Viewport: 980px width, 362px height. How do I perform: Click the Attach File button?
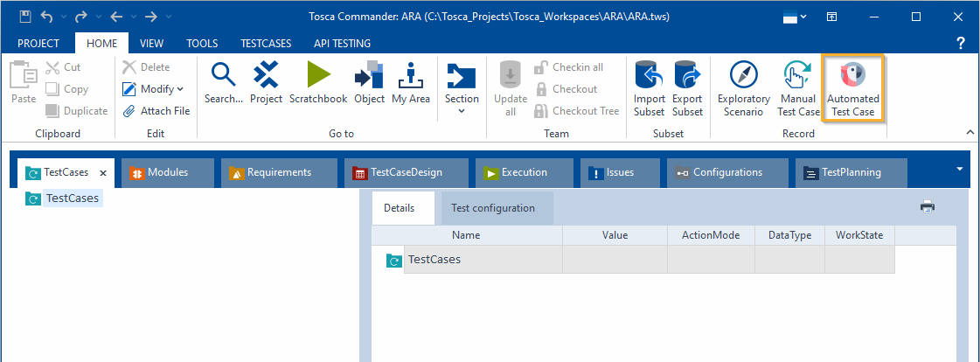coord(156,111)
